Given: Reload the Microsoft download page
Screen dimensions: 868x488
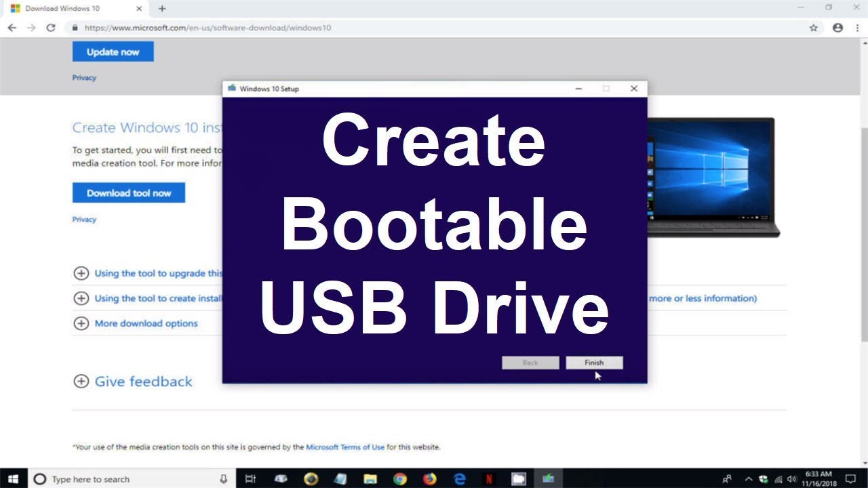Looking at the screenshot, I should click(x=50, y=28).
